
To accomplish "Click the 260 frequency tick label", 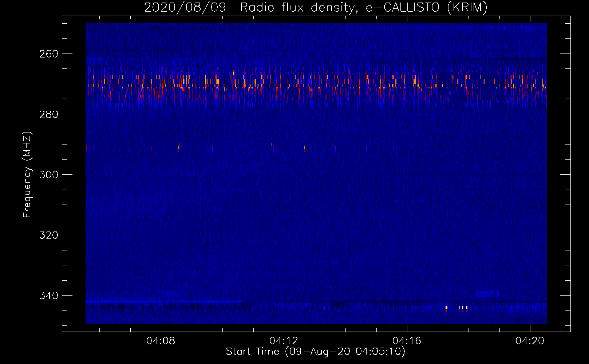I will pyautogui.click(x=48, y=54).
